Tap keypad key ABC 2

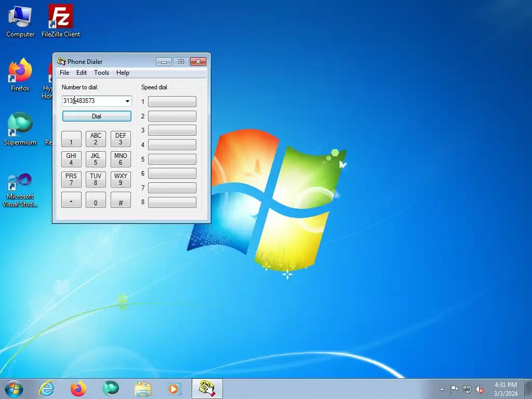(96, 139)
